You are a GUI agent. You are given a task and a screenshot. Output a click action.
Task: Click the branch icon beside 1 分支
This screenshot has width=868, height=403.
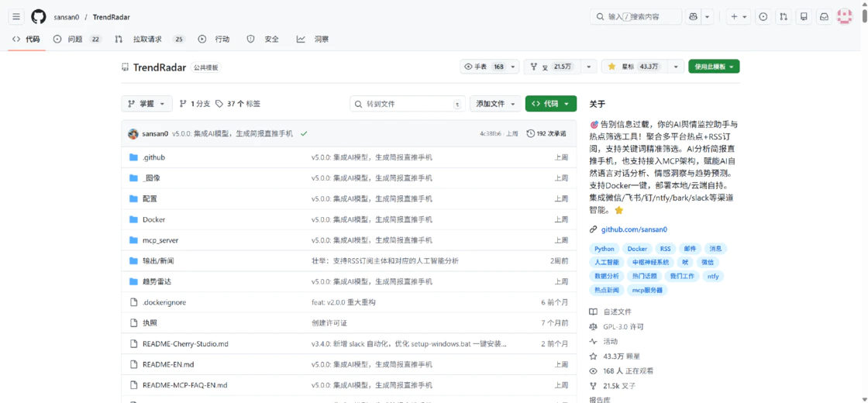coord(183,104)
